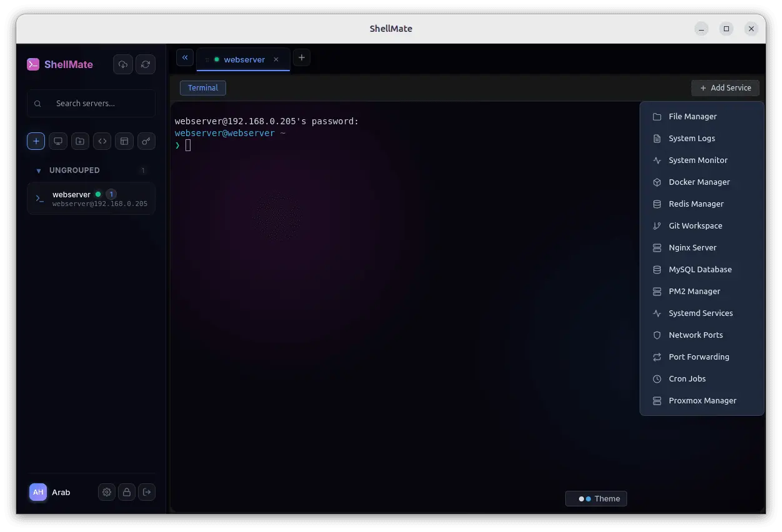Choose Network Ports from the service menu
Screen dimensions: 782x532
click(x=702, y=335)
